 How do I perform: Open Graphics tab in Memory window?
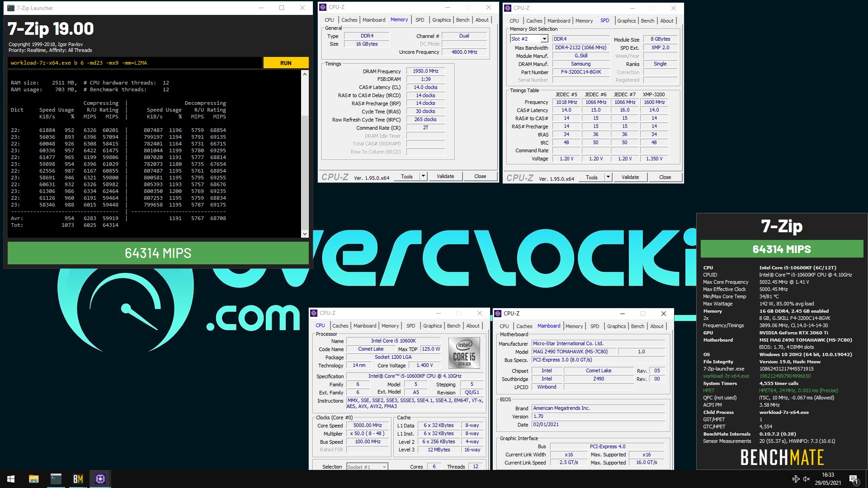coord(441,20)
